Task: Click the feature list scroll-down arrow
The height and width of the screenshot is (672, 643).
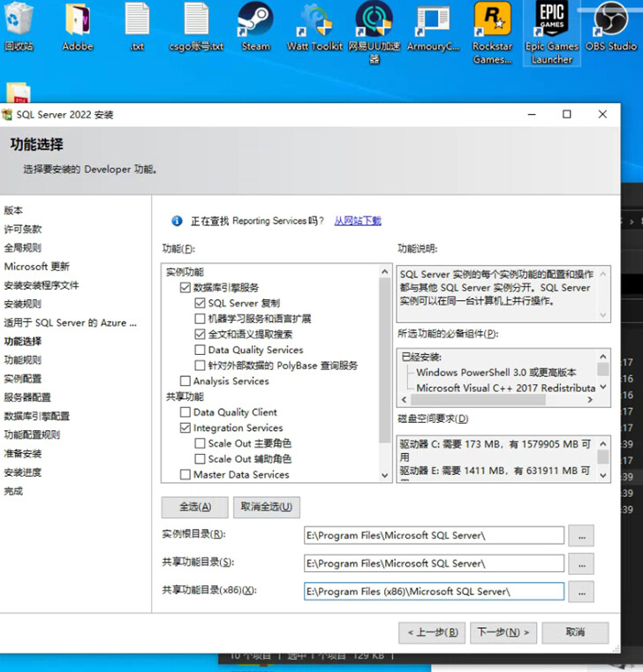Action: (384, 475)
